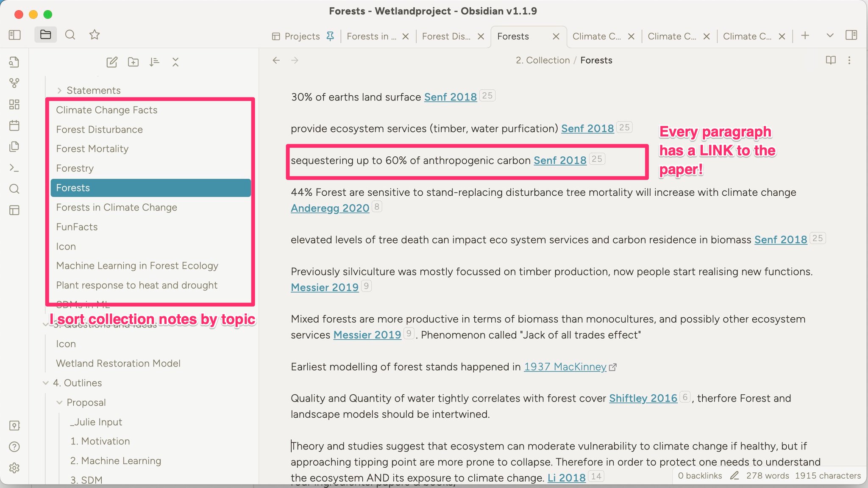Open settings gear icon

click(x=14, y=468)
